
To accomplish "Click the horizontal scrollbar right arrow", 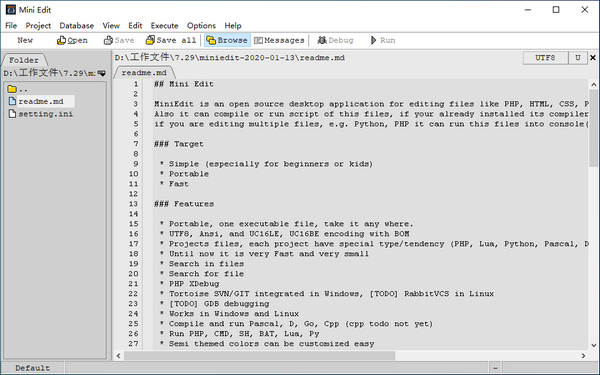I will 583,355.
